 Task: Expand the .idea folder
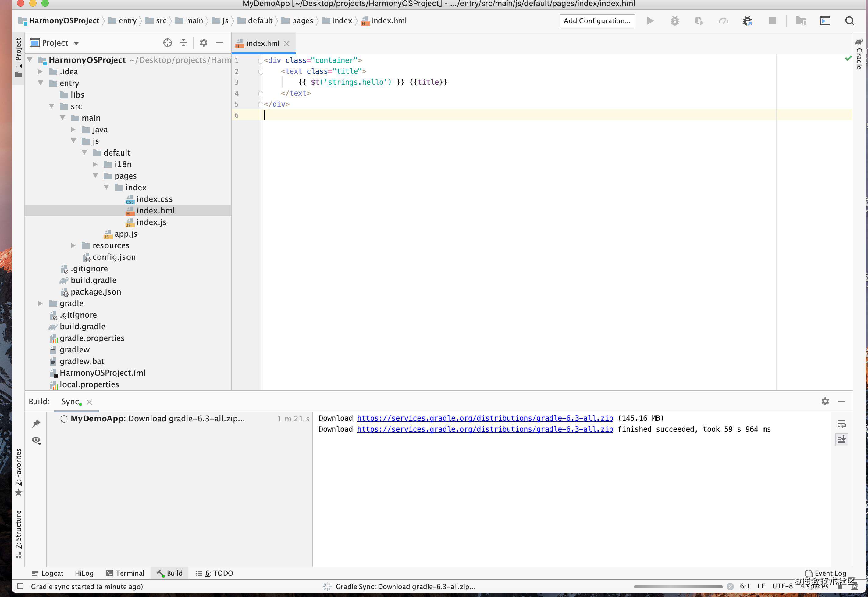coord(40,71)
